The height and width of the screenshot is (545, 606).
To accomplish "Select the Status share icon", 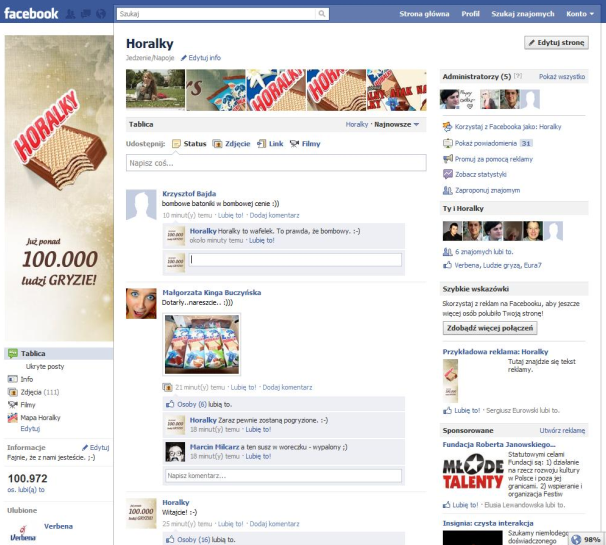I will tap(176, 144).
